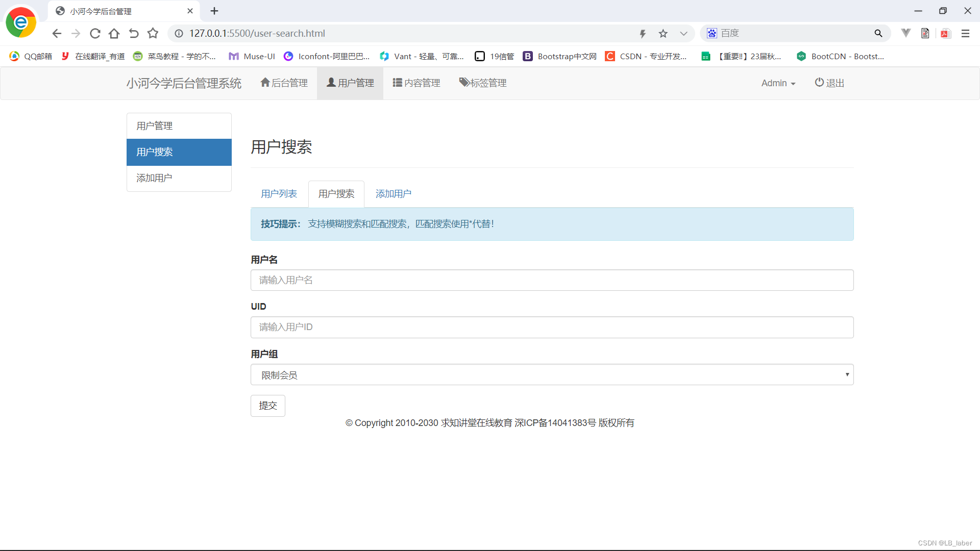This screenshot has height=551, width=980.
Task: Go to 后台管理 in the navbar
Action: point(284,83)
